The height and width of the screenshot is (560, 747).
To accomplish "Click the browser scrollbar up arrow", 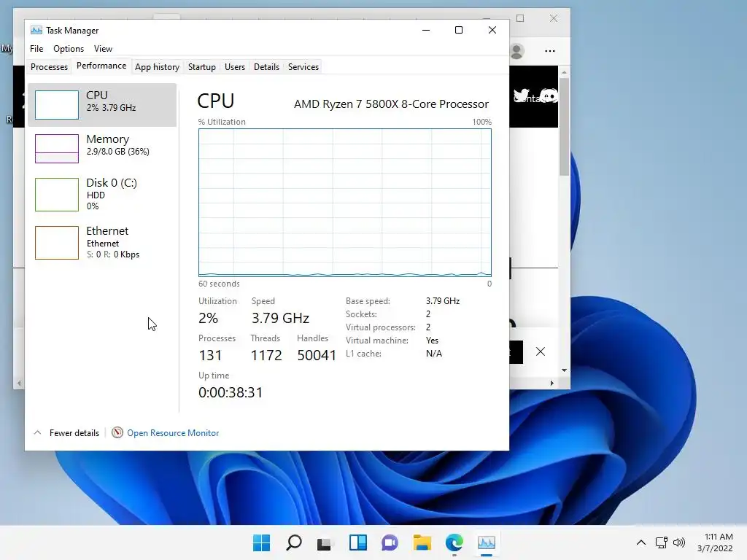I will pyautogui.click(x=564, y=72).
